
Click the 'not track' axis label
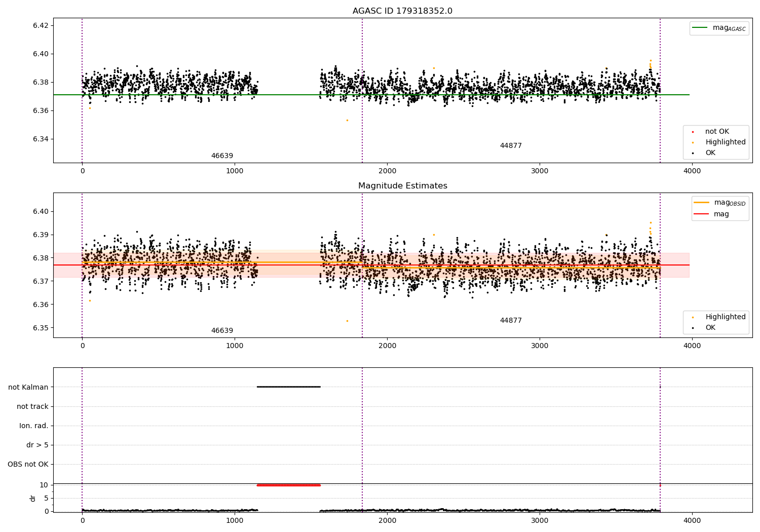[x=32, y=407]
